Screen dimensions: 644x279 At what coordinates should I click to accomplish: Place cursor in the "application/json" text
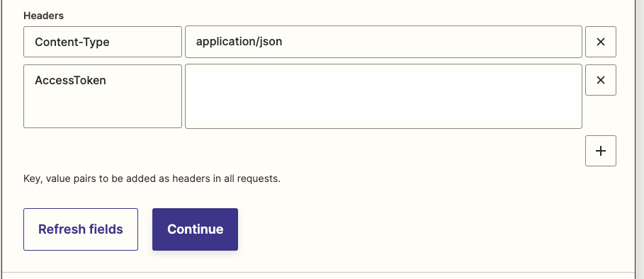pyautogui.click(x=239, y=42)
